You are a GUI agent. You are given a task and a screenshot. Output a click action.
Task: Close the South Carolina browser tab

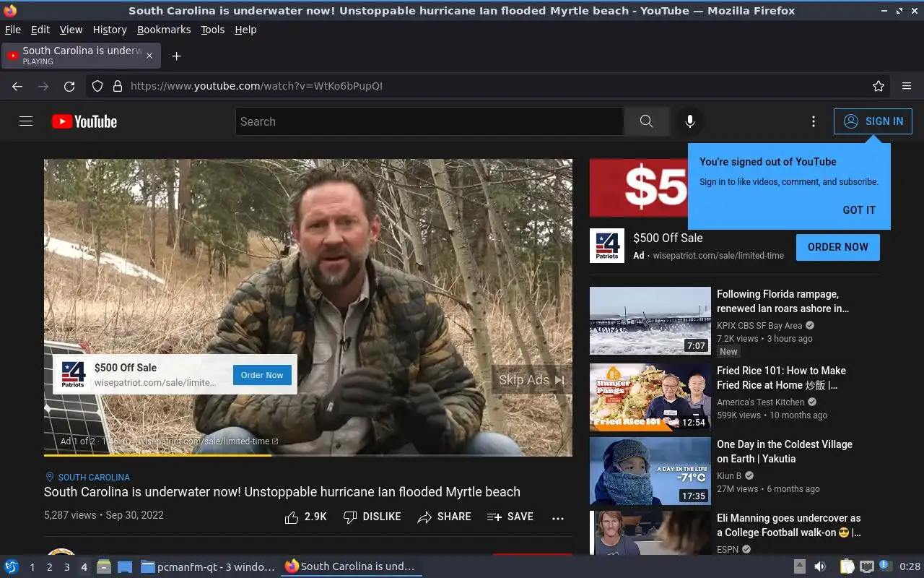coord(149,56)
